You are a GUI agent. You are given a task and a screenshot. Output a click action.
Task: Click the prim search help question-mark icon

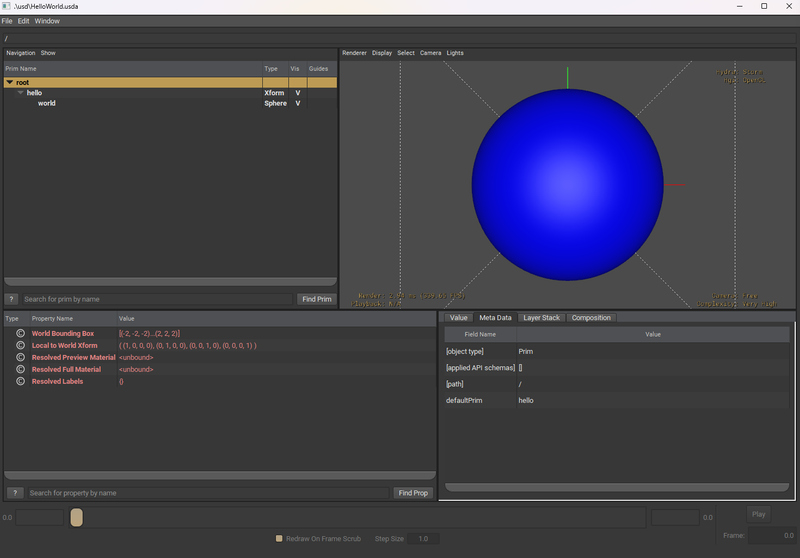(12, 299)
